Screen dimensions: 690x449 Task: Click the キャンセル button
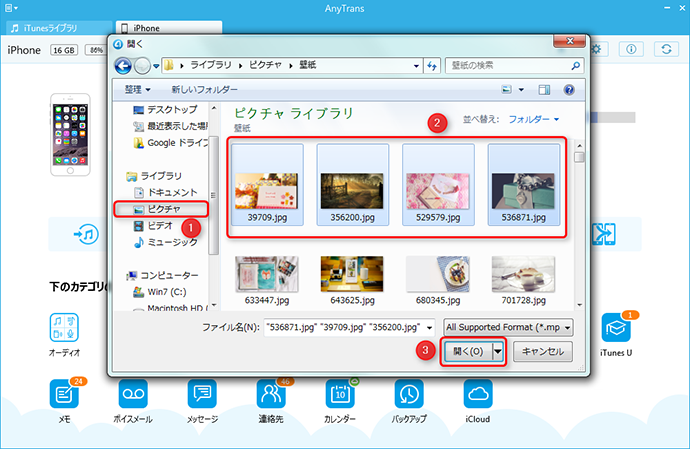(543, 351)
